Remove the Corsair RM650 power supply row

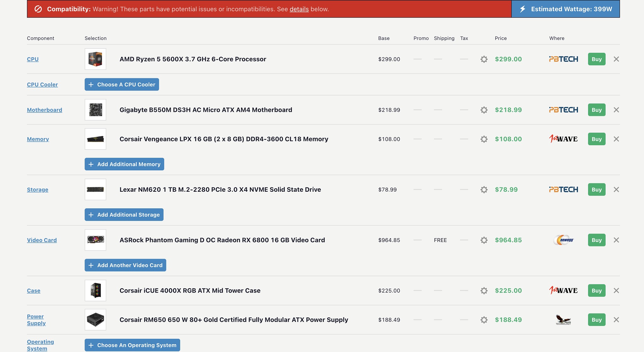[x=616, y=320]
